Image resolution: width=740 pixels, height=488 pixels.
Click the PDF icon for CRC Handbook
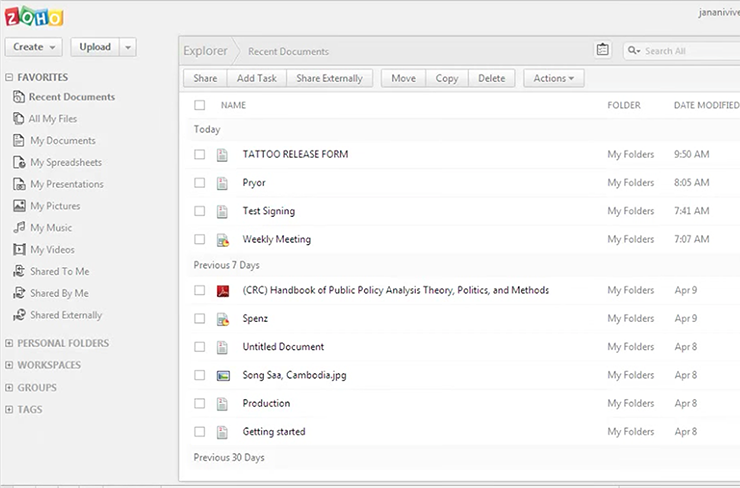point(224,291)
